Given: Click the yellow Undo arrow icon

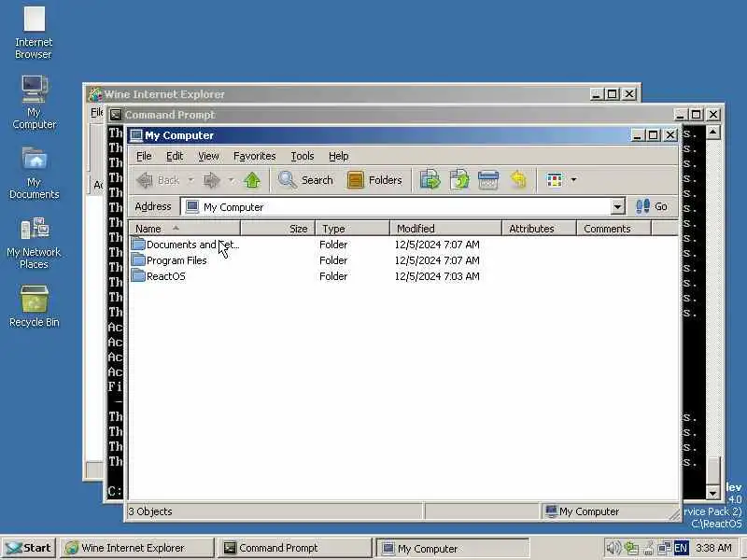Looking at the screenshot, I should (518, 180).
